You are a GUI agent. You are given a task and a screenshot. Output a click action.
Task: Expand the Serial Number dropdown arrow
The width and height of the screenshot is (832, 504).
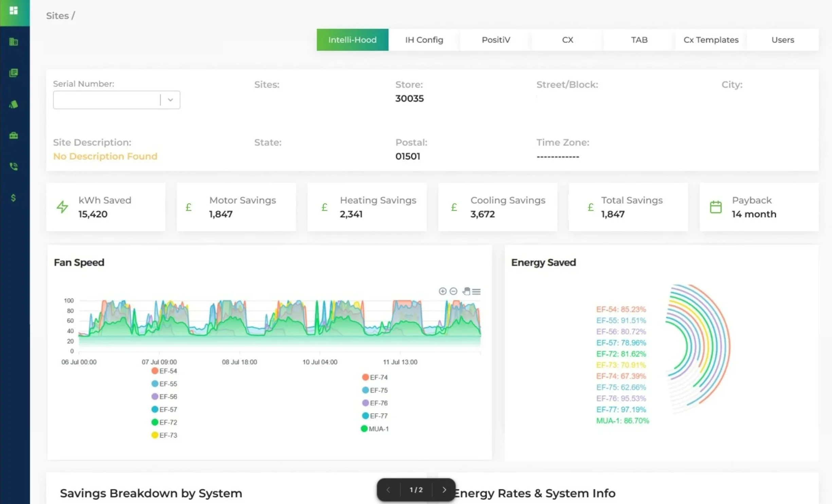tap(170, 100)
